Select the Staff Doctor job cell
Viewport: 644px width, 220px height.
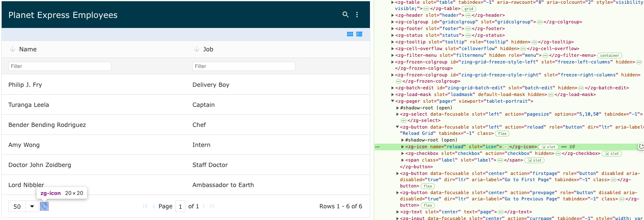[278, 165]
